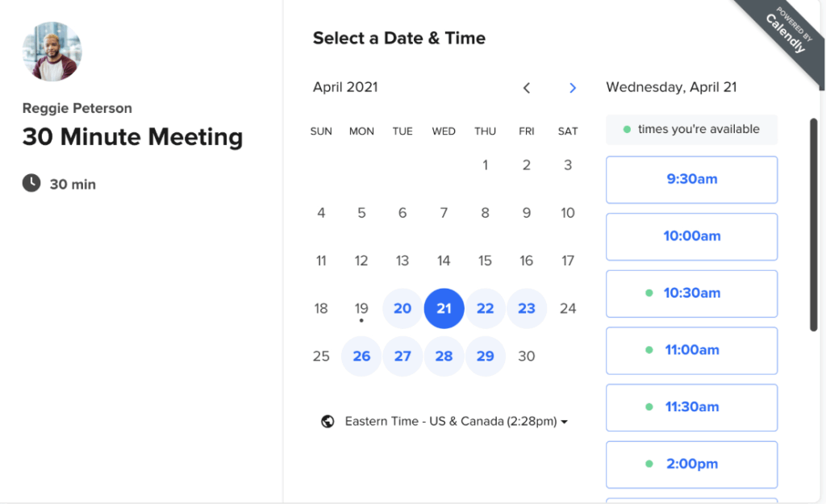Select the 9:30am time slot
The width and height of the screenshot is (826, 504).
tap(691, 179)
